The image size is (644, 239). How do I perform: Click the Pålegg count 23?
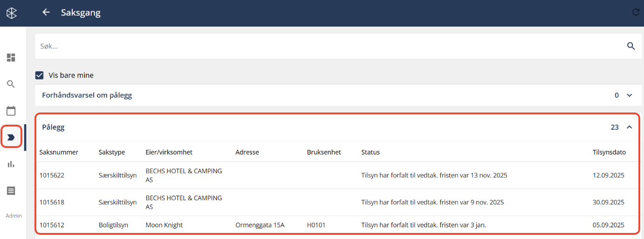click(615, 127)
